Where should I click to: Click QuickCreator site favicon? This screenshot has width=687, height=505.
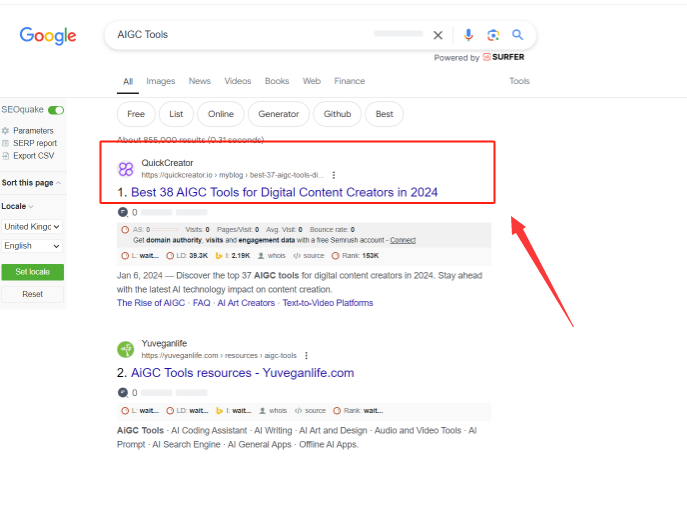coord(126,169)
